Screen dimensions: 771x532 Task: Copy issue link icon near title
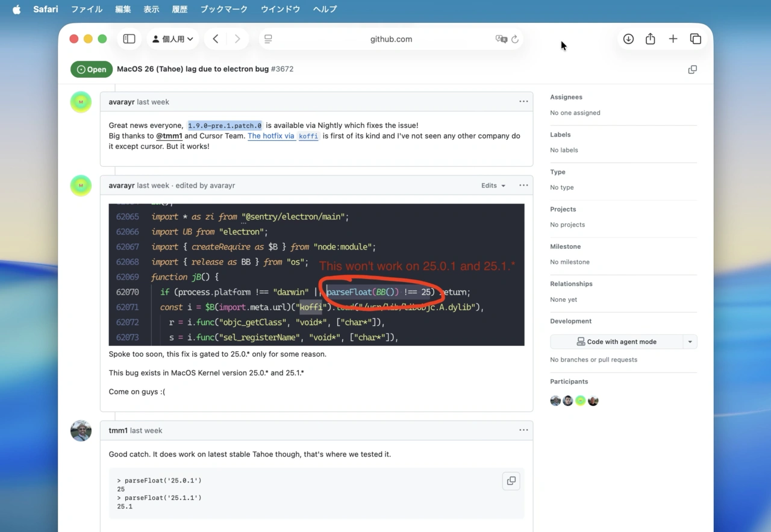click(x=692, y=69)
